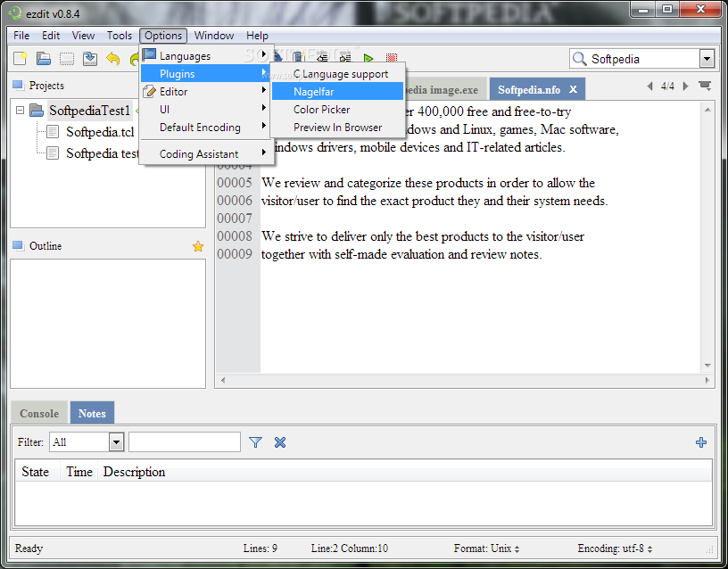Select the Plugins menu entry
Viewport: 728px width, 569px height.
tap(207, 73)
